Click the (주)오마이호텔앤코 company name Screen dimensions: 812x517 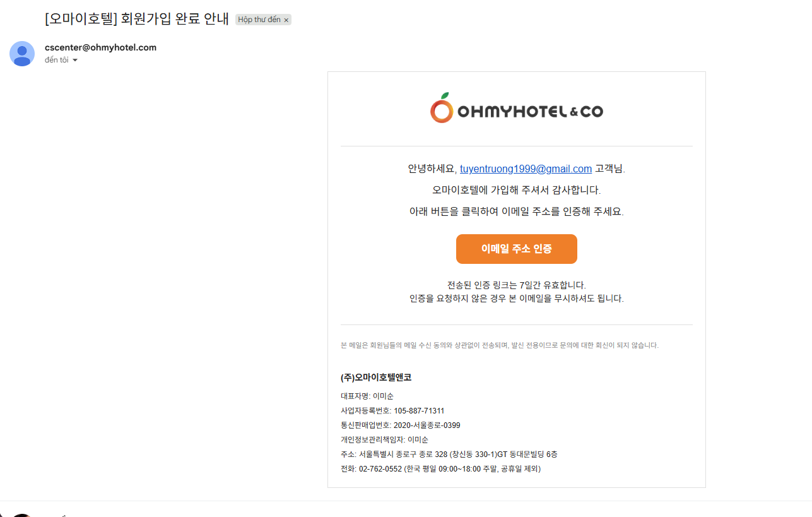(376, 377)
